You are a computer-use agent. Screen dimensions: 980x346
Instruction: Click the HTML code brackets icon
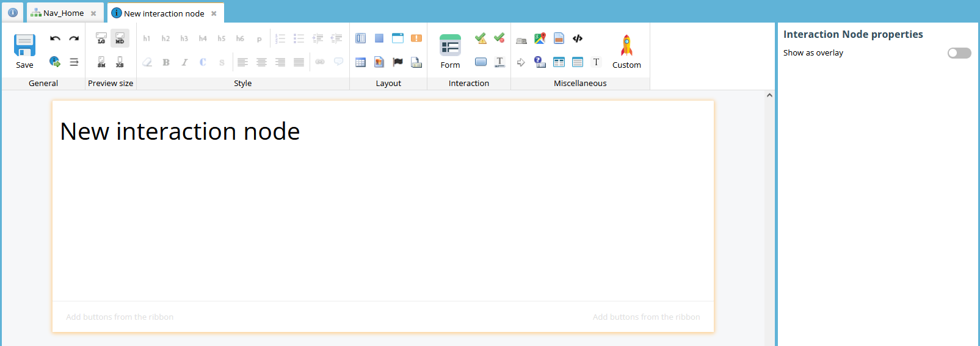point(578,38)
